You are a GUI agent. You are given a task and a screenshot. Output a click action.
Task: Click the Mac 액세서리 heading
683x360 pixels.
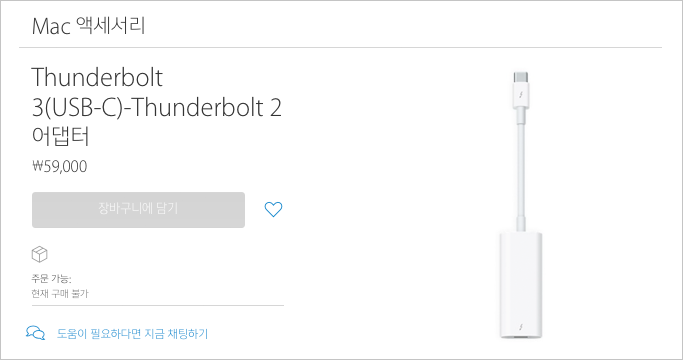(x=88, y=26)
